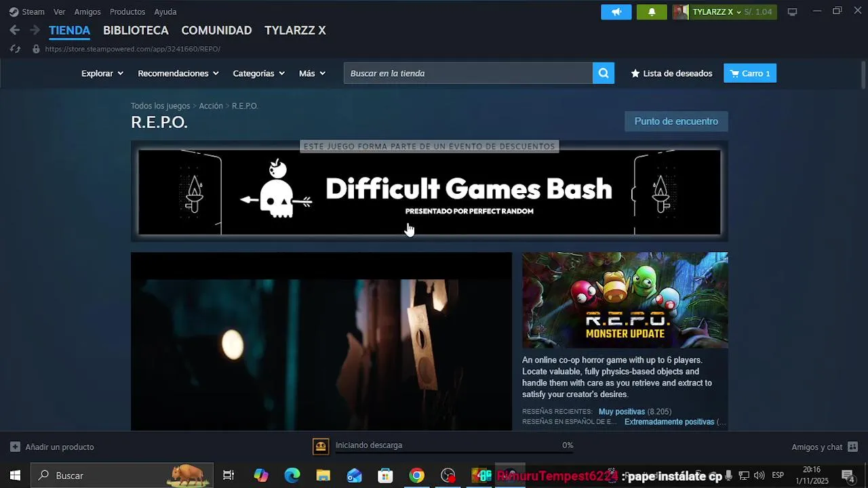Launch Copilot from the taskbar
The width and height of the screenshot is (868, 488).
(261, 475)
